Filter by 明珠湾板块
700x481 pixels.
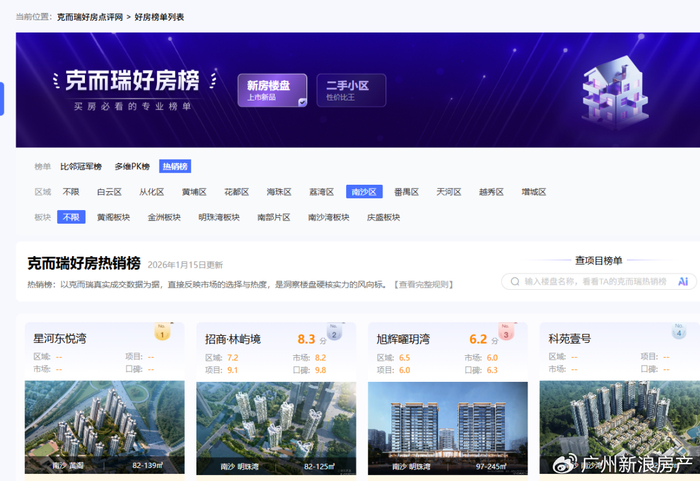[219, 217]
